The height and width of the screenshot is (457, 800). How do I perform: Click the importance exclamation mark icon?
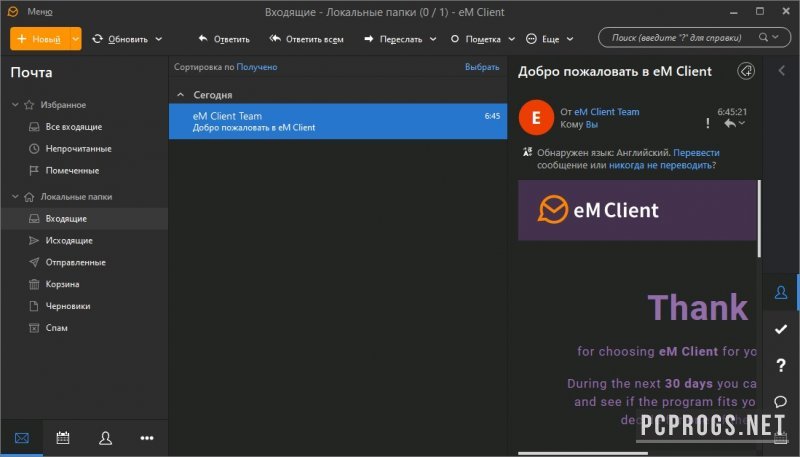tap(708, 123)
